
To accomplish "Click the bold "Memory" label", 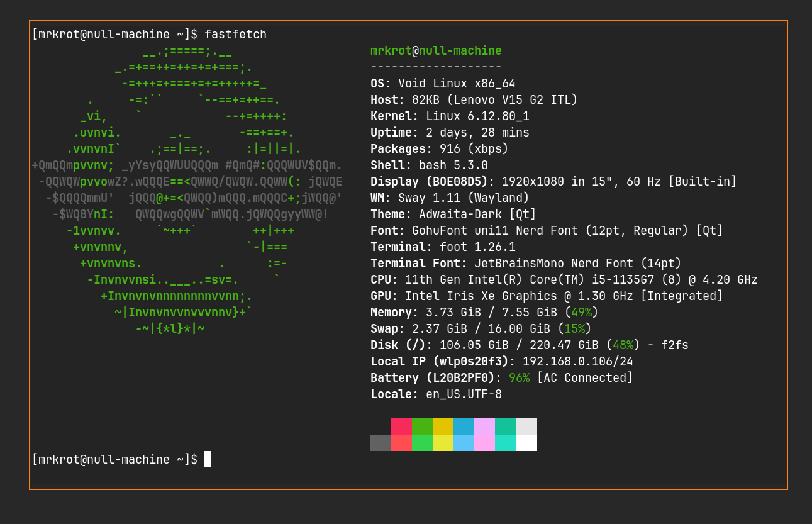I will [x=391, y=313].
